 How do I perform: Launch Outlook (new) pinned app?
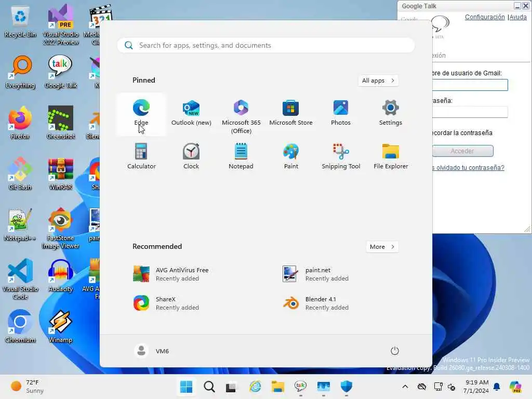coord(191,114)
